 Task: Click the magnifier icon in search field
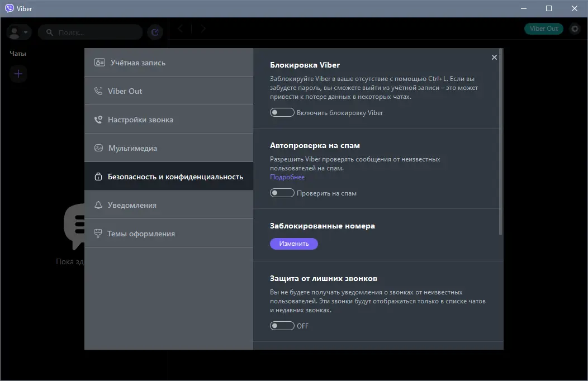[x=50, y=32]
